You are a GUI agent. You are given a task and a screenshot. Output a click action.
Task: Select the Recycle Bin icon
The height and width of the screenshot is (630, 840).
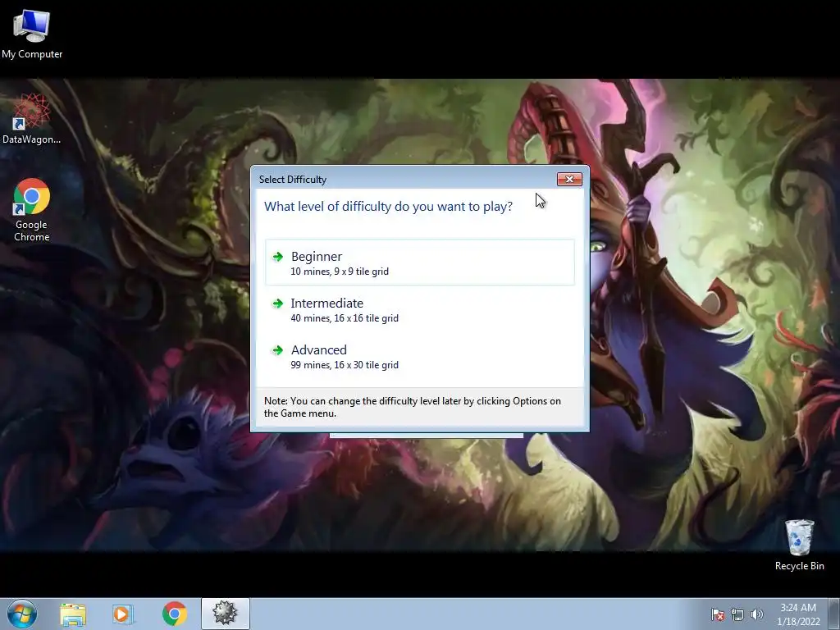pos(799,545)
